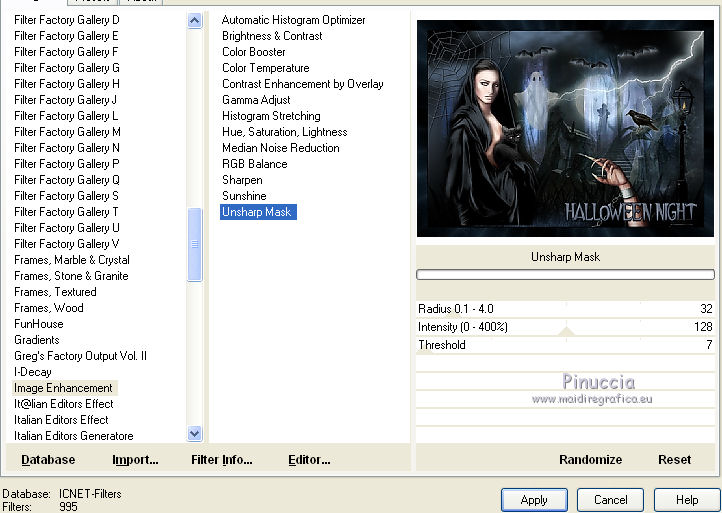Choose the Histogram Stretching filter

(x=271, y=116)
